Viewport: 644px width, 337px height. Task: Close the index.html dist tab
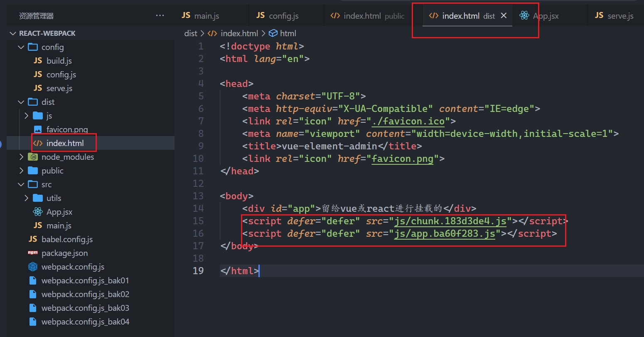pyautogui.click(x=504, y=16)
